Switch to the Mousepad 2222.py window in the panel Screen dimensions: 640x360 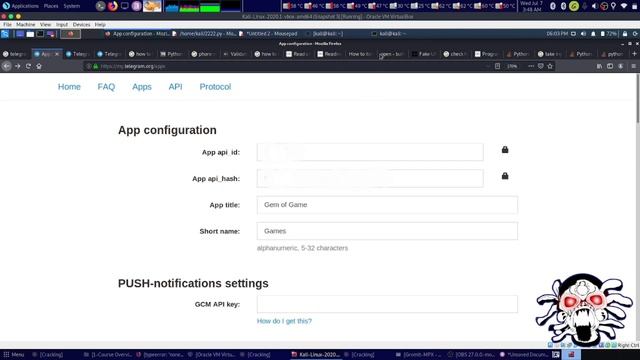pos(204,34)
